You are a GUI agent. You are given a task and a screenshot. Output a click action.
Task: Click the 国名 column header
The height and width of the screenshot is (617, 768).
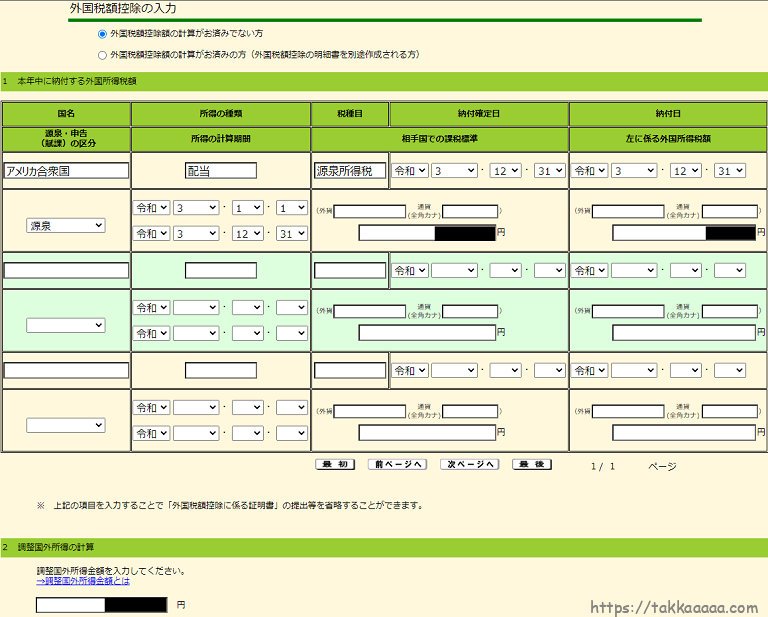66,114
